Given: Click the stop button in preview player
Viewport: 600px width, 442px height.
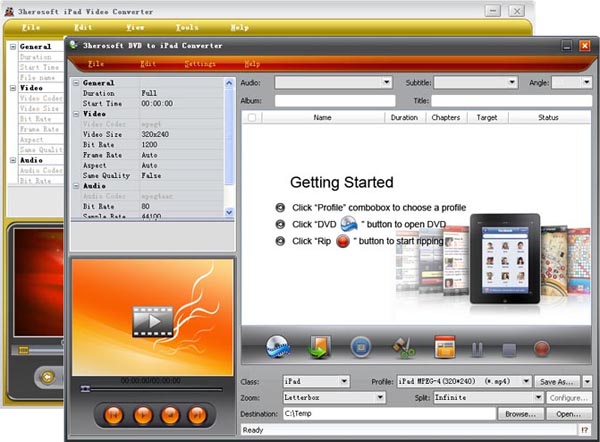Looking at the screenshot, I should (170, 413).
